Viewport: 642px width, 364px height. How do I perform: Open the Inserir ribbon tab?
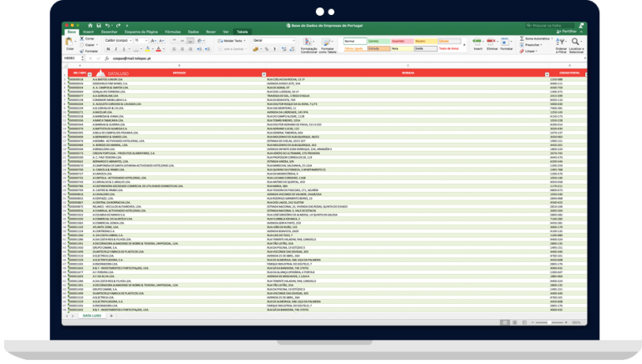(x=89, y=32)
